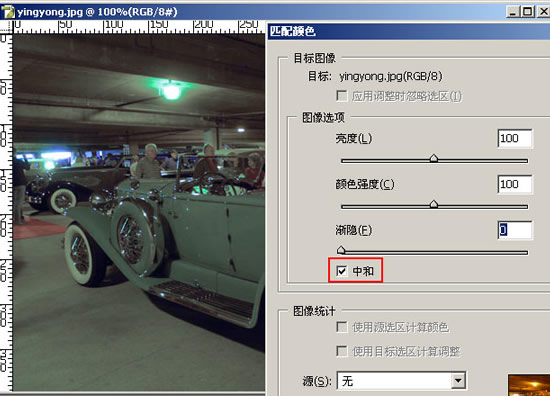
Task: Minimize the yingyong.jpg document window
Action: coord(512,12)
